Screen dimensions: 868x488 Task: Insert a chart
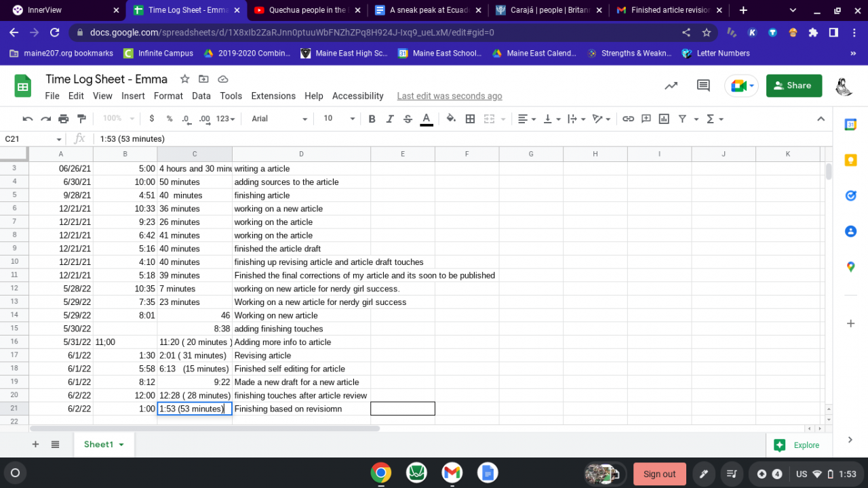pos(664,119)
